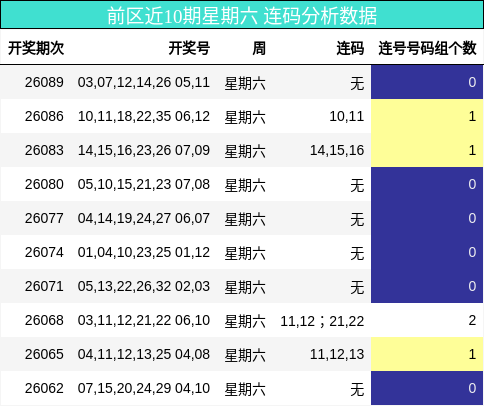Click yellow count cell 1 for 26086
Screen dimensions: 484x406
tap(427, 116)
